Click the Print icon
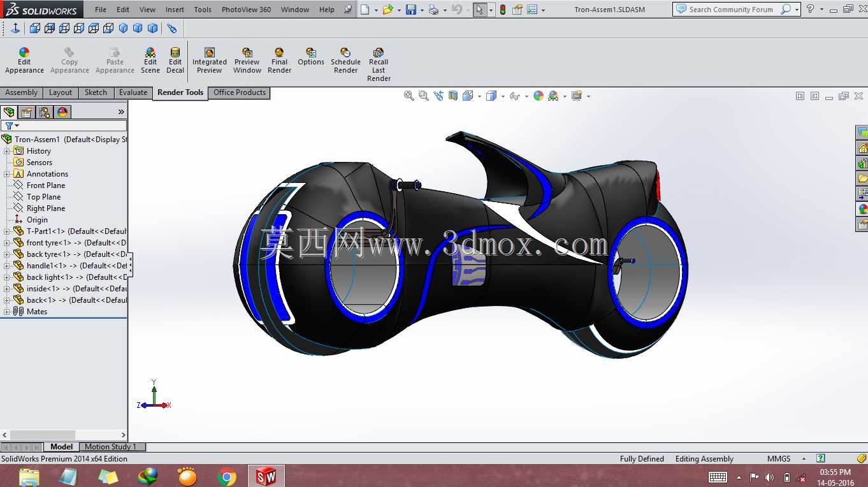This screenshot has height=487, width=868. [x=433, y=10]
